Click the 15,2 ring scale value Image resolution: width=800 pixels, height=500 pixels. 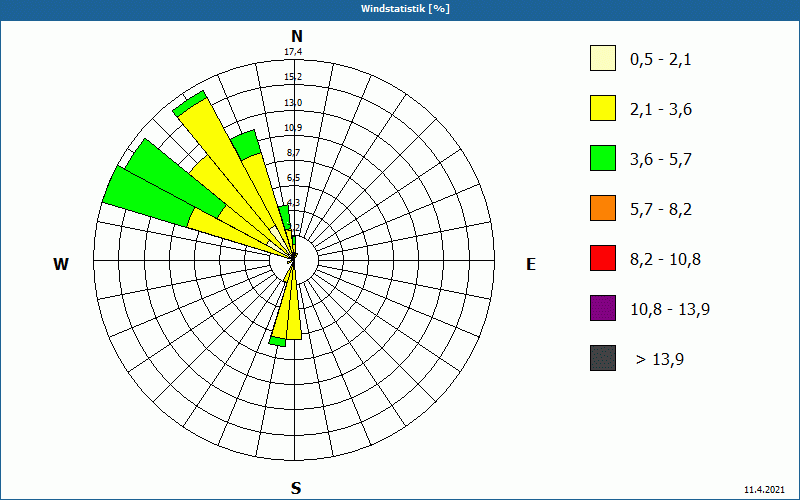pyautogui.click(x=293, y=77)
